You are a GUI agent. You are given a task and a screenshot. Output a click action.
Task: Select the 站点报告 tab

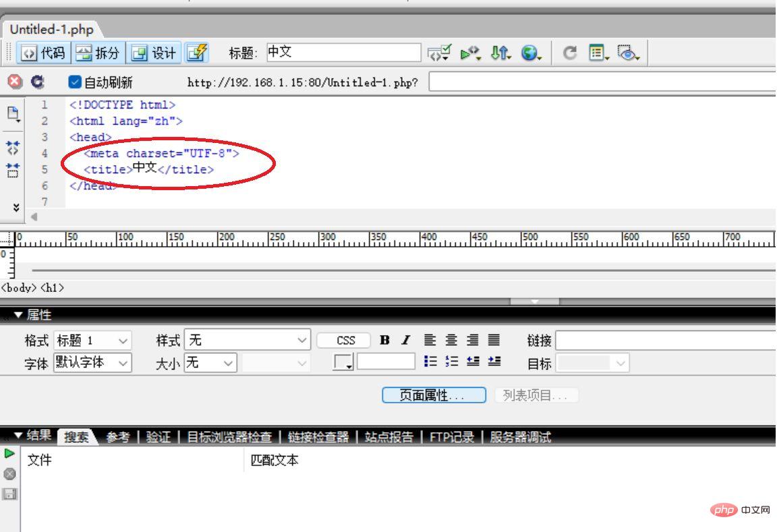[x=389, y=437]
